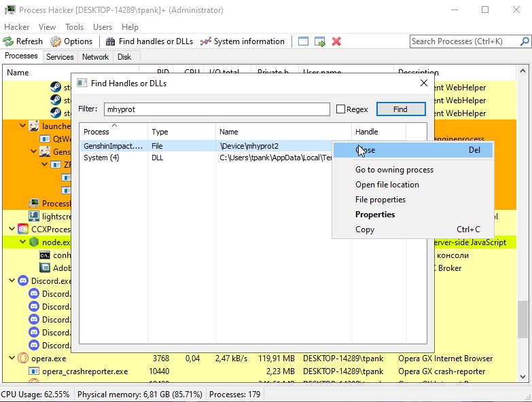Image resolution: width=532 pixels, height=402 pixels.
Task: Sort process list by Name column
Action: pos(71,72)
